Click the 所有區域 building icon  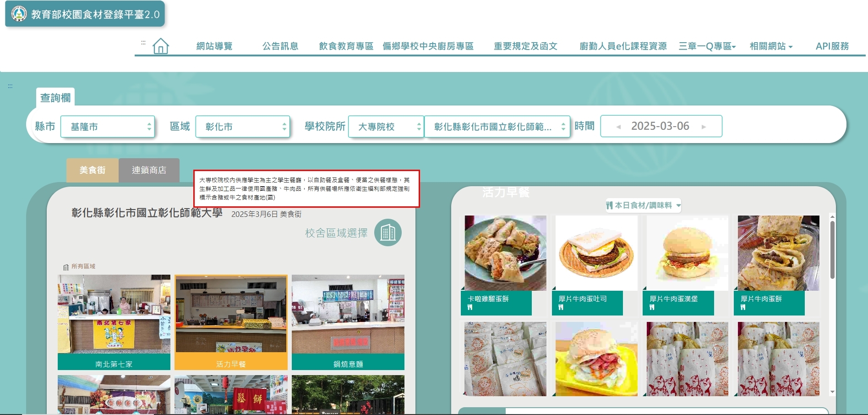(66, 267)
